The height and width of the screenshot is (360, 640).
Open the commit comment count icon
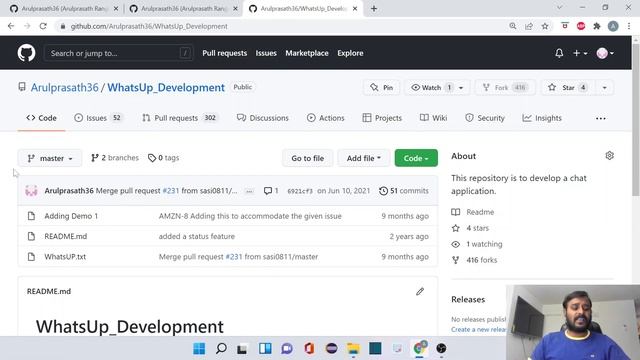[x=271, y=191]
